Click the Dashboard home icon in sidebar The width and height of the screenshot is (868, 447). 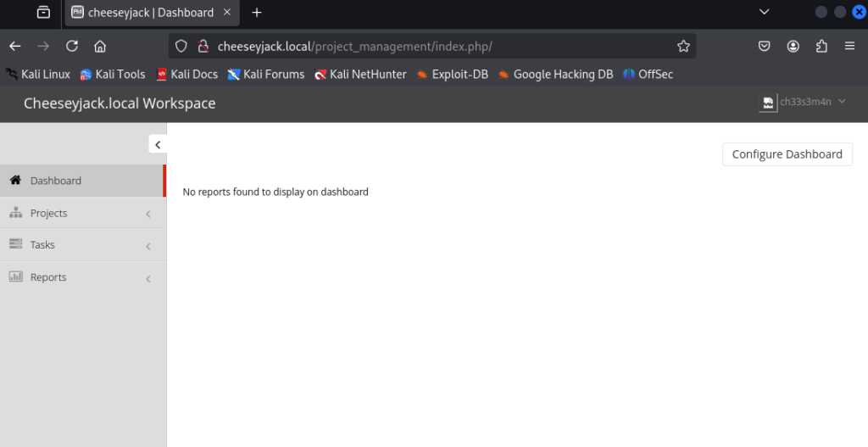click(15, 180)
